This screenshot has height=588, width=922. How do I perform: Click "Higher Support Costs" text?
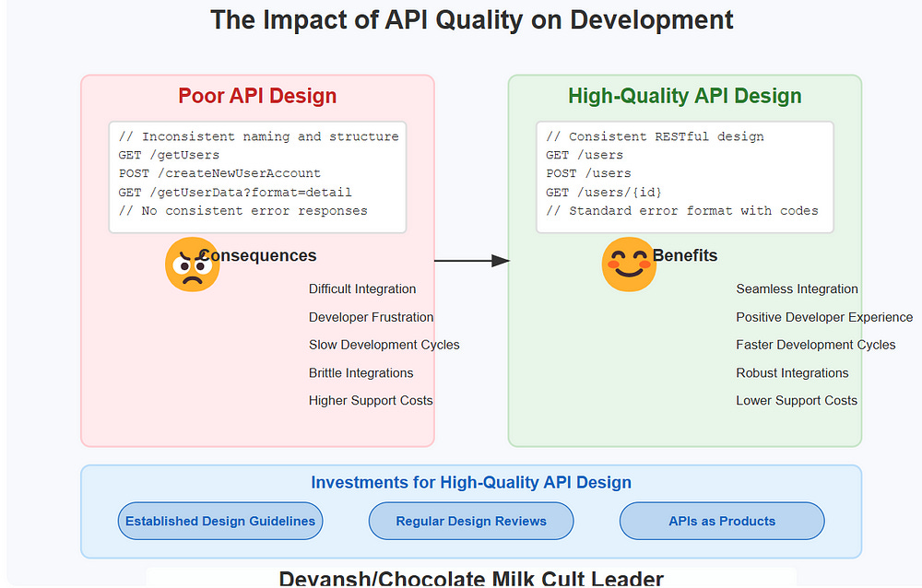point(371,401)
